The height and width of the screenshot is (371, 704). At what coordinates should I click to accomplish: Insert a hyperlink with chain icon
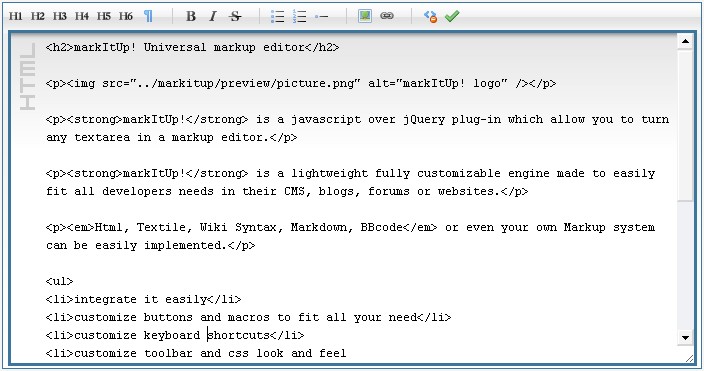[x=387, y=16]
